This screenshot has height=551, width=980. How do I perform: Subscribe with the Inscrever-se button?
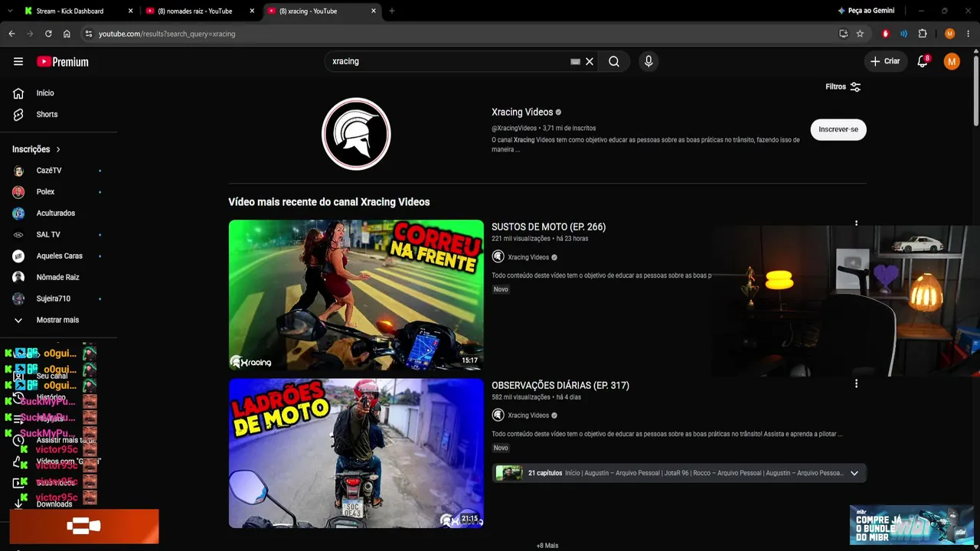pos(838,129)
